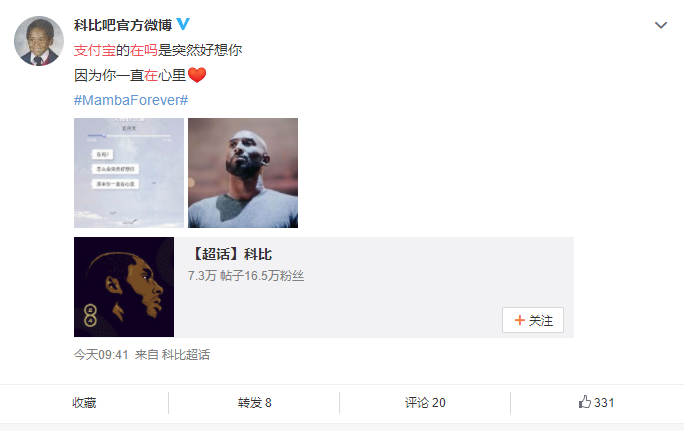The image size is (684, 431).
Task: Open the 科比超话 source link
Action: 186,355
